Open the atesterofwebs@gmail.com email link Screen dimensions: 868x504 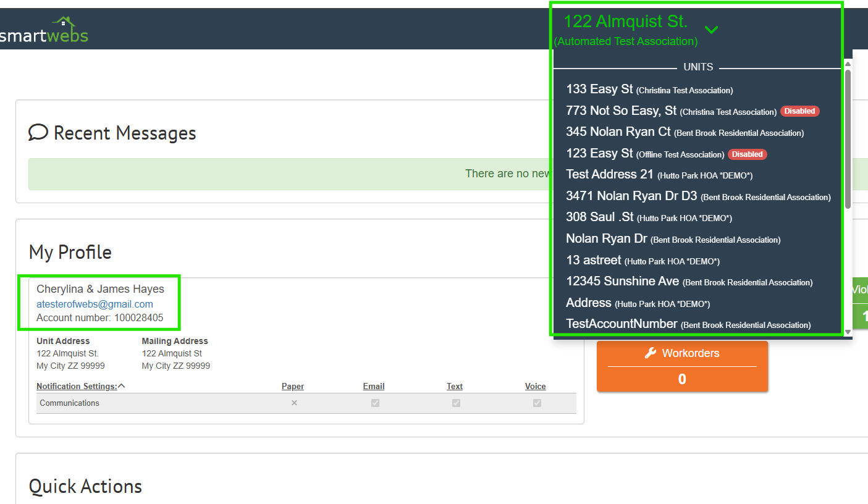95,304
